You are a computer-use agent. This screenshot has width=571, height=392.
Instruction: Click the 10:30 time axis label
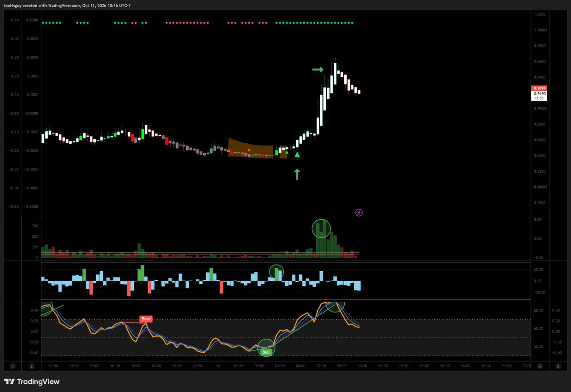click(362, 366)
